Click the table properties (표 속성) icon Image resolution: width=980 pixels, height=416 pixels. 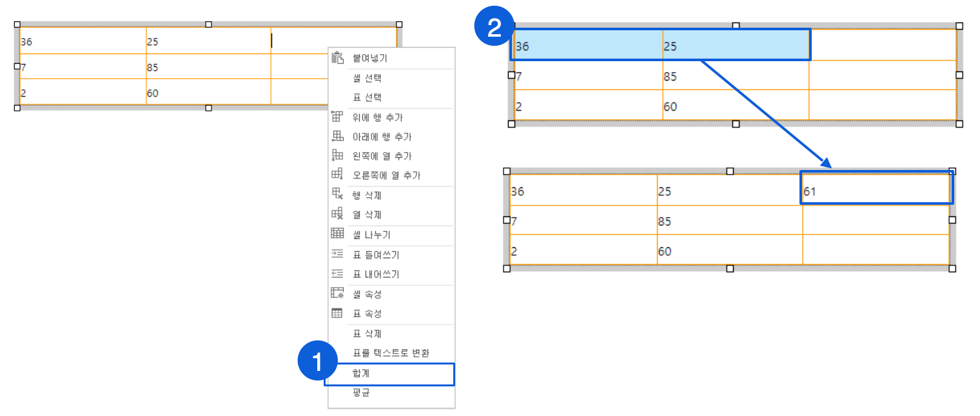pos(337,313)
